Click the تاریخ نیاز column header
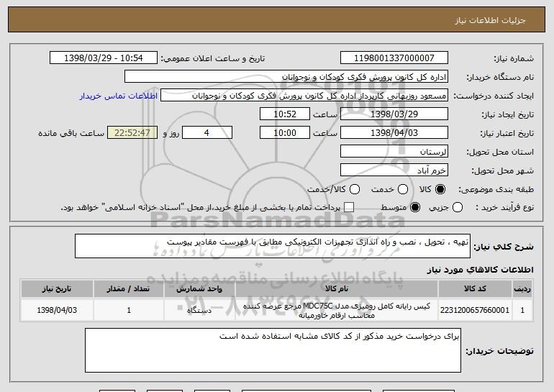554x392 pixels. (57, 289)
